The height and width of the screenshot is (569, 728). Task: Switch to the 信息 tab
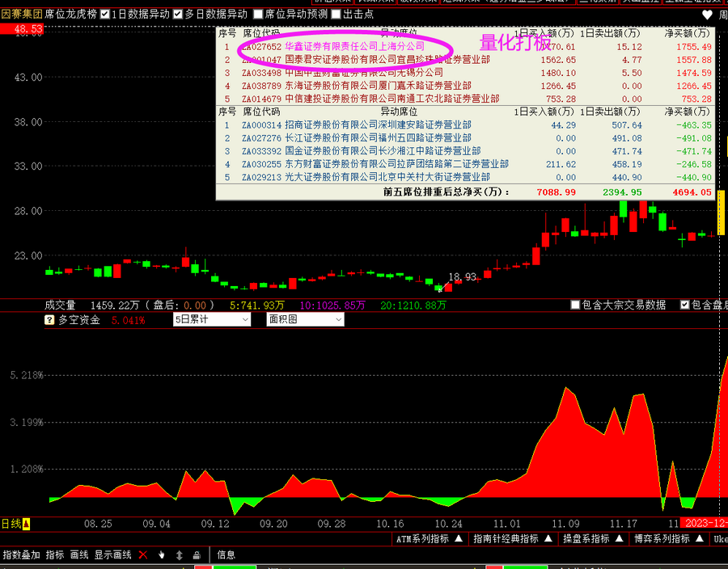(226, 555)
